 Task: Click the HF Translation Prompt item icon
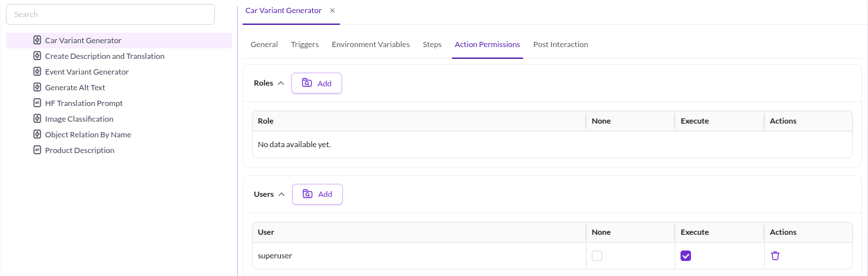click(x=37, y=103)
